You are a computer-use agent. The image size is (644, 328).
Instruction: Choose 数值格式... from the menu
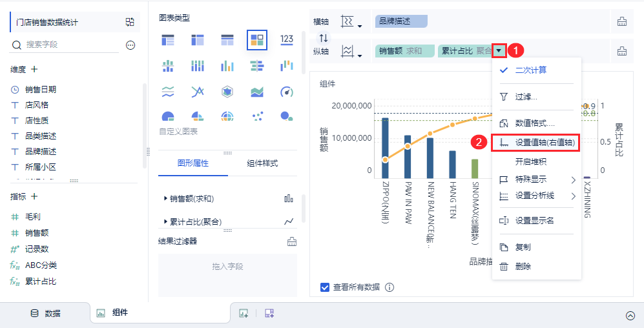click(536, 123)
